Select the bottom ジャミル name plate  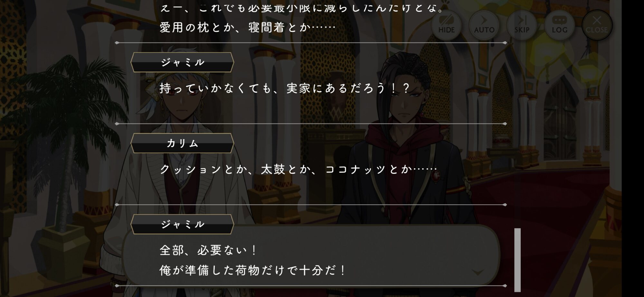(x=182, y=224)
